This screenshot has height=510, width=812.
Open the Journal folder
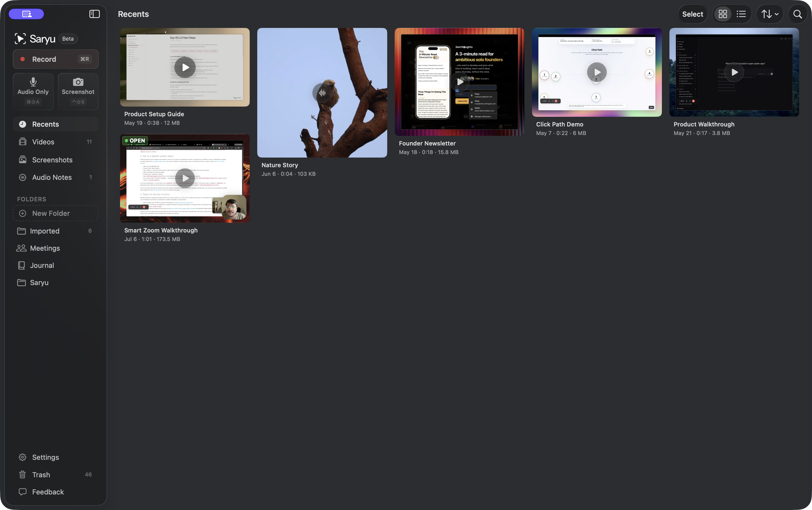[x=56, y=265]
